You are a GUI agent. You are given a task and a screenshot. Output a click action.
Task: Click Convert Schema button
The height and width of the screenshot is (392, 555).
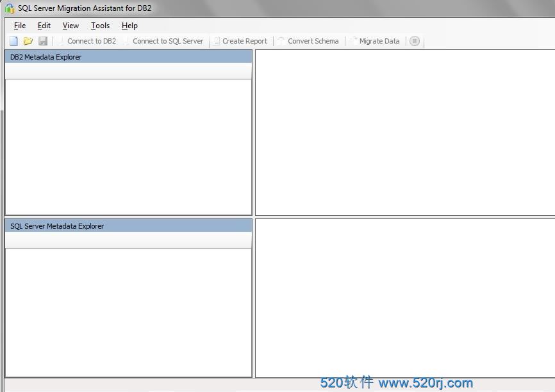tap(308, 41)
